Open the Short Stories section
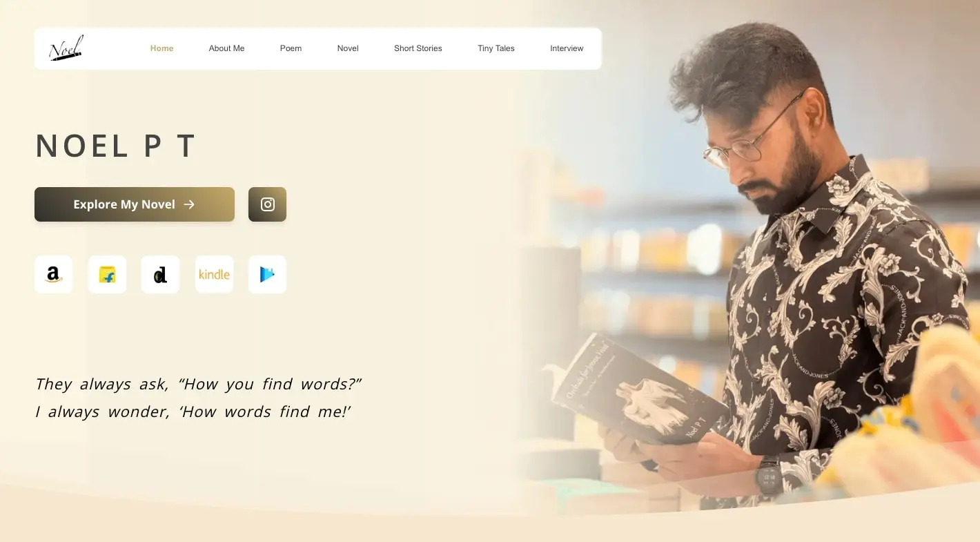The width and height of the screenshot is (980, 542). (x=418, y=48)
